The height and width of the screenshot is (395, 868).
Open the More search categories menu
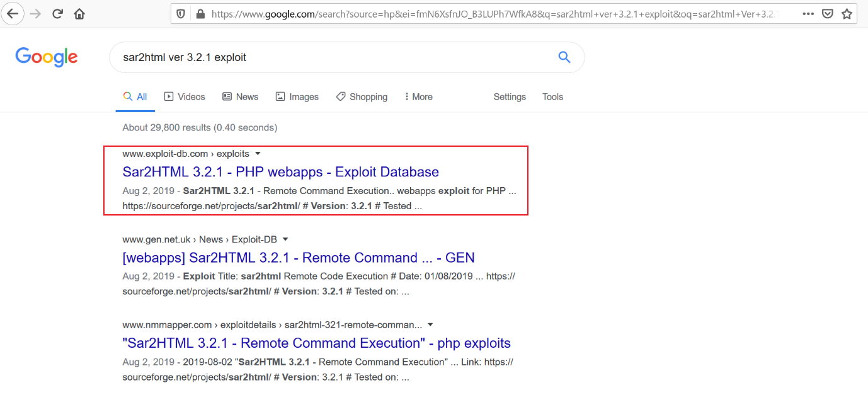tap(418, 97)
